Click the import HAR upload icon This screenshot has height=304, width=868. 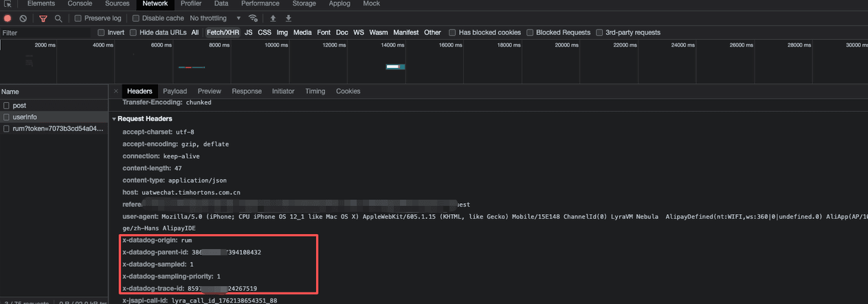coord(273,19)
